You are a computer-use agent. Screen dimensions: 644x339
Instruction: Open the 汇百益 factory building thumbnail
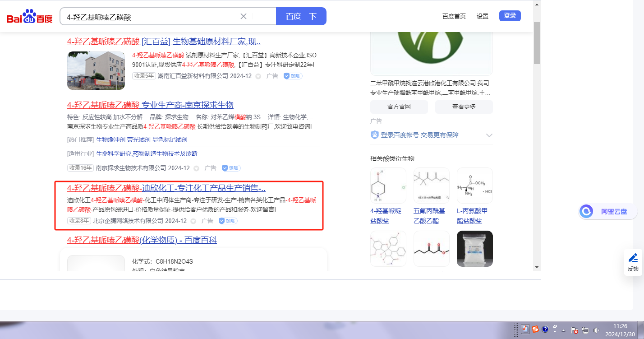96,70
